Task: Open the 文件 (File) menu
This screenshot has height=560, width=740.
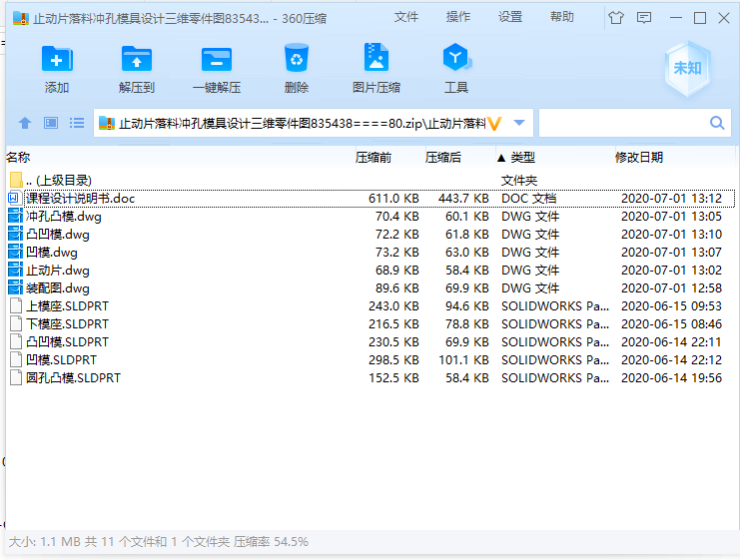Action: (x=405, y=17)
